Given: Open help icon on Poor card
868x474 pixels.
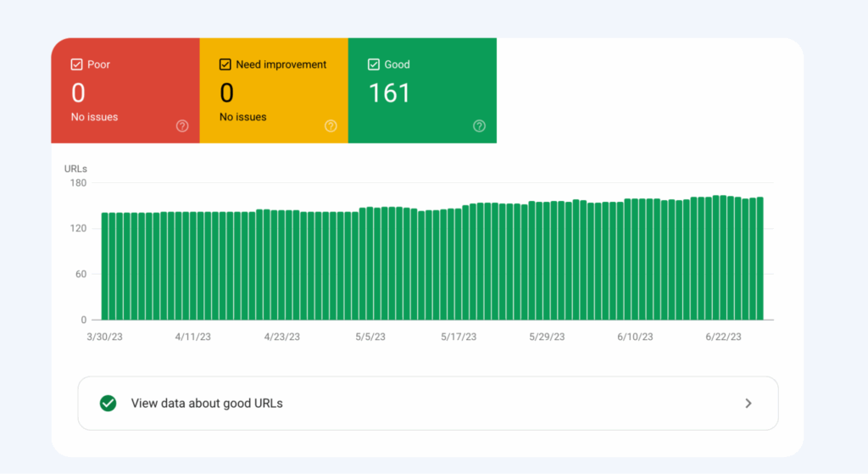Looking at the screenshot, I should (x=182, y=126).
